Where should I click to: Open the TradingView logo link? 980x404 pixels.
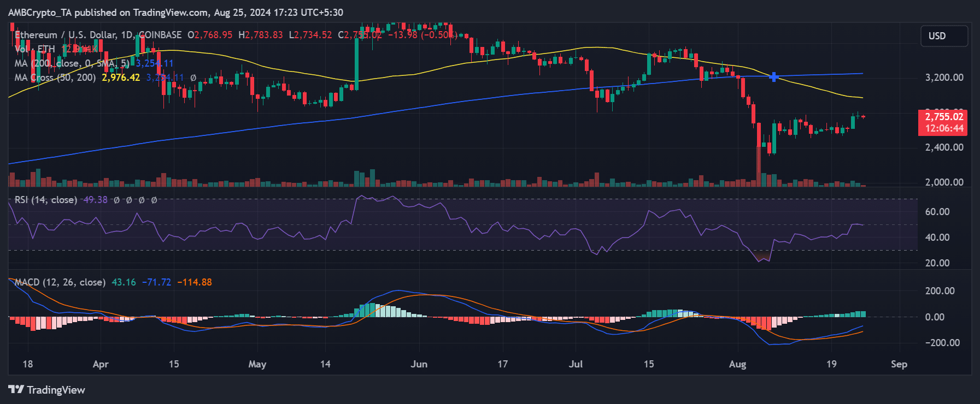click(x=47, y=390)
